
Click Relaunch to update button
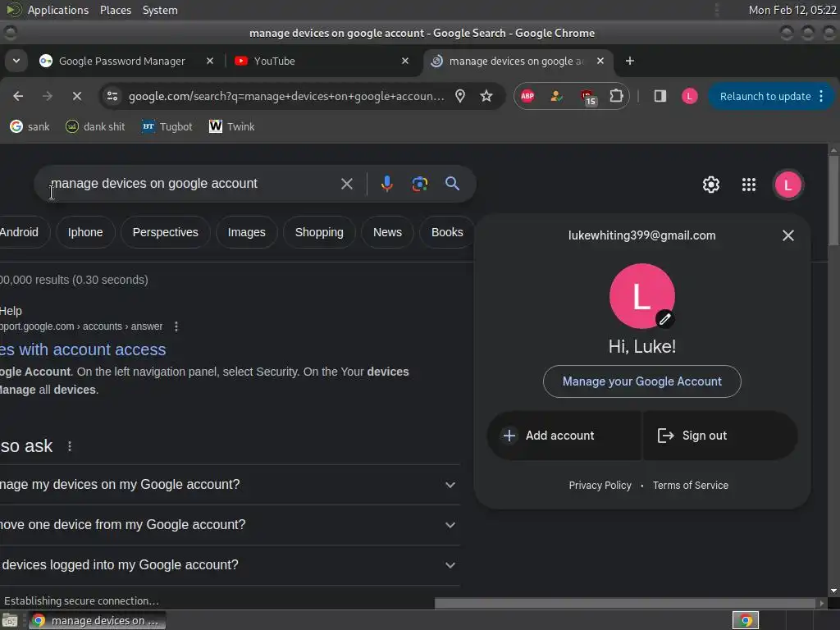point(765,96)
